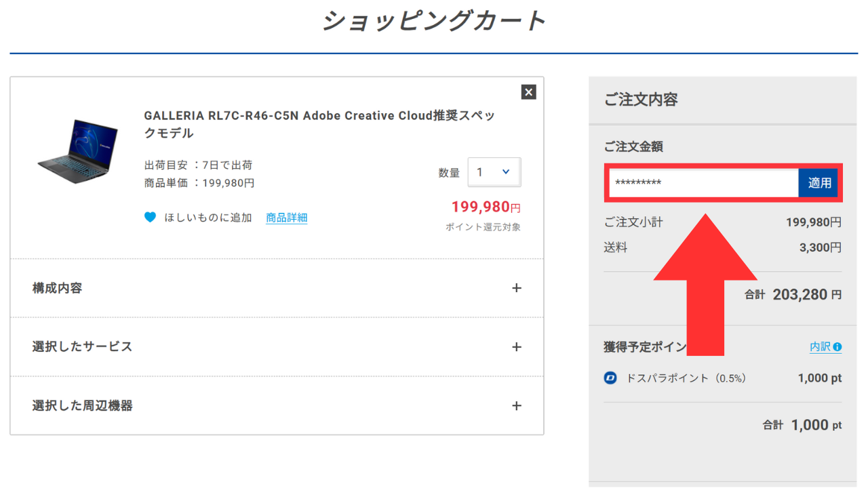Click the masked coupon code input field
Image resolution: width=868 pixels, height=488 pixels.
[703, 183]
